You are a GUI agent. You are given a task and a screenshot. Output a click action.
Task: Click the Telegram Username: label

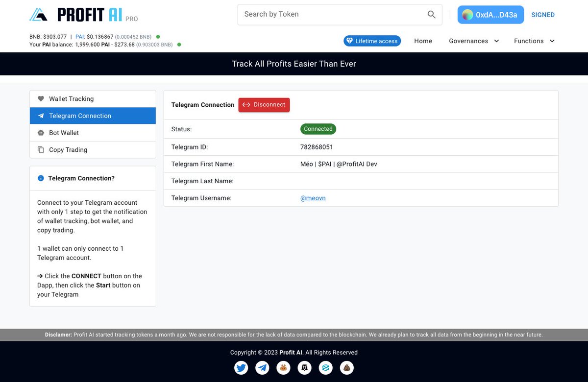coord(201,198)
